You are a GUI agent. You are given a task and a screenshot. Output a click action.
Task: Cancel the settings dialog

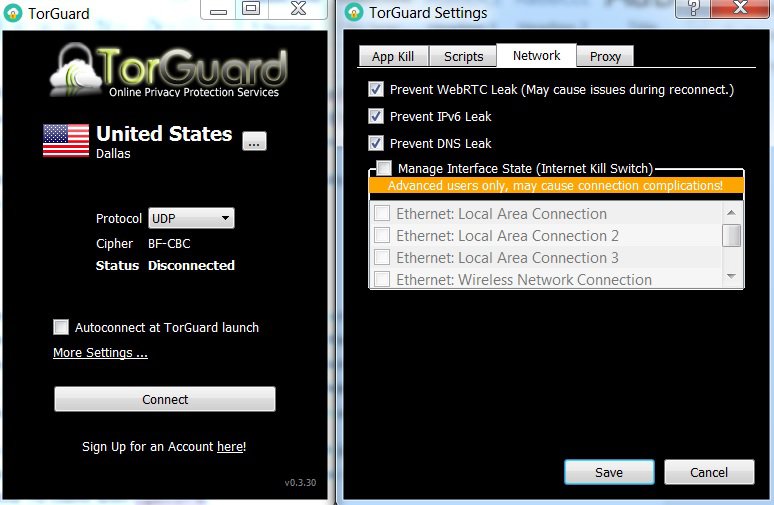(709, 472)
